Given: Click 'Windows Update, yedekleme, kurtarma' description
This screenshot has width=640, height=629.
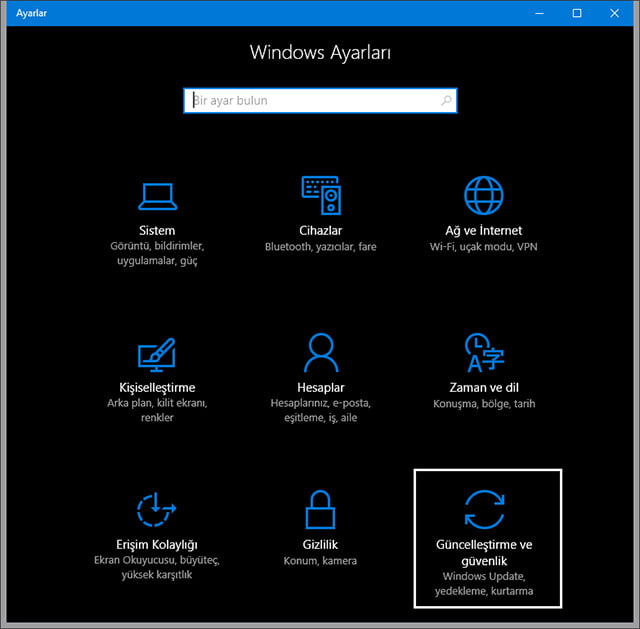Looking at the screenshot, I should tap(484, 584).
